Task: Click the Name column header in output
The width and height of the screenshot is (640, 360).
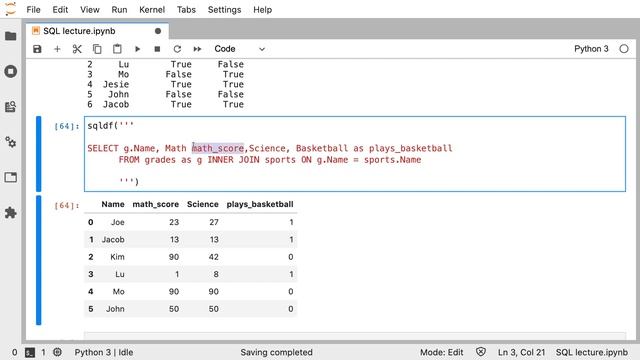Action: 113,204
